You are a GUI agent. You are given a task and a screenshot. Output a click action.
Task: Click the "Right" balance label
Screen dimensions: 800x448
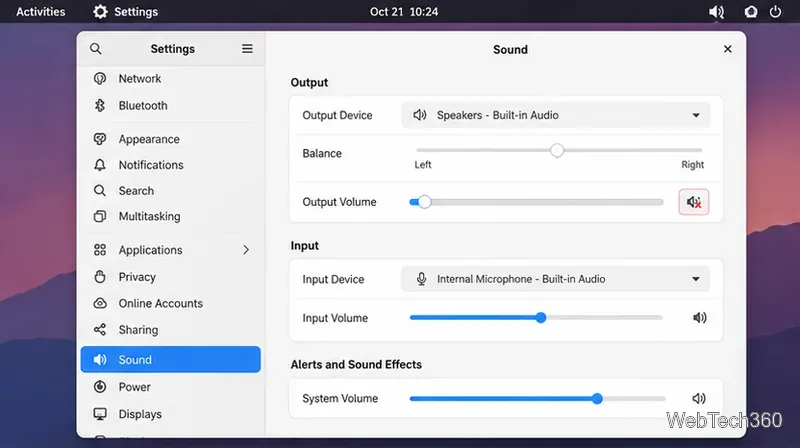tap(692, 164)
